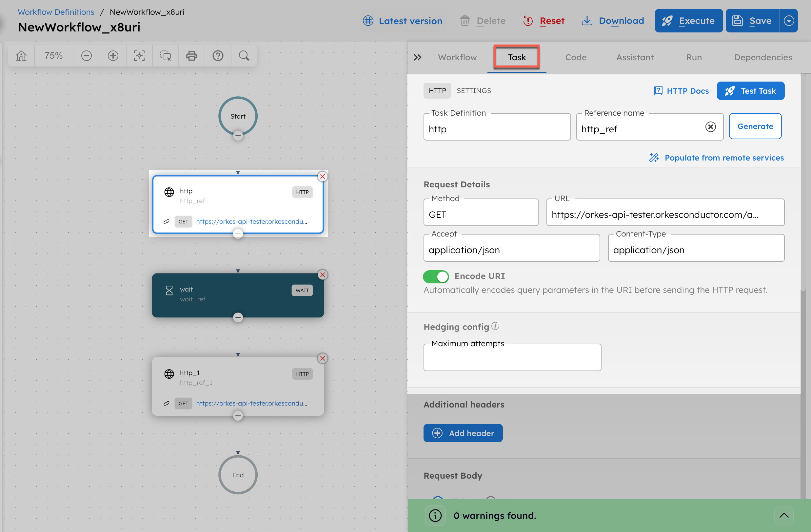This screenshot has height=532, width=811.
Task: Collapse the warnings banner with the chevron
Action: click(784, 515)
